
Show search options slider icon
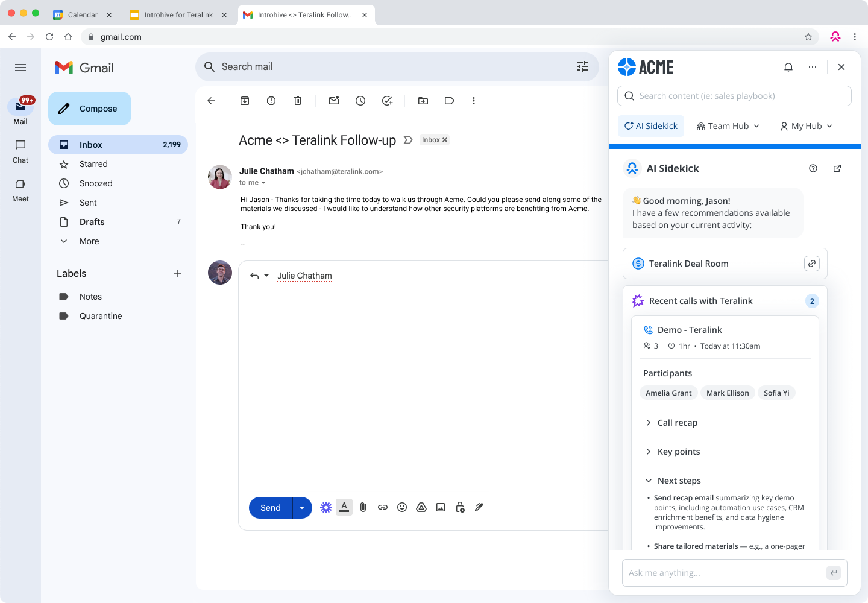582,66
